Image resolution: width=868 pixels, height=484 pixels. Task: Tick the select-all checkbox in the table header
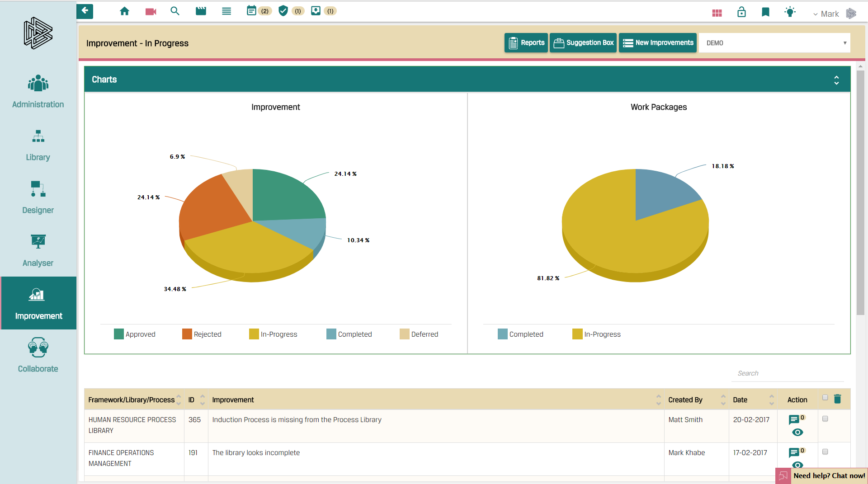pos(825,398)
